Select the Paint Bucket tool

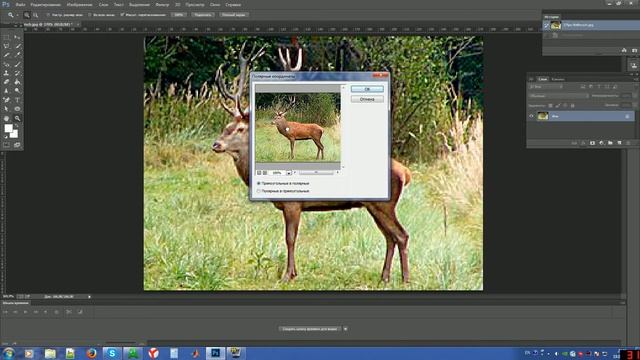[x=17, y=82]
